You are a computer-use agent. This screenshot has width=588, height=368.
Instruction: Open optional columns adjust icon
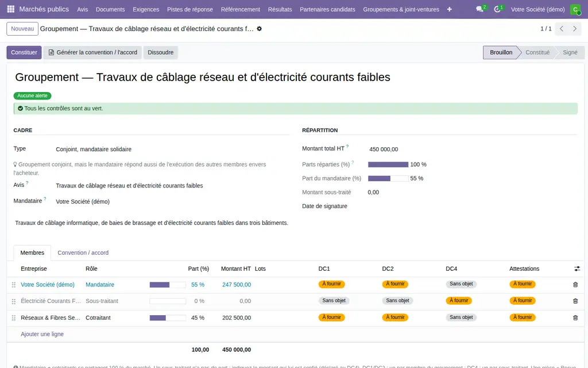(x=577, y=269)
